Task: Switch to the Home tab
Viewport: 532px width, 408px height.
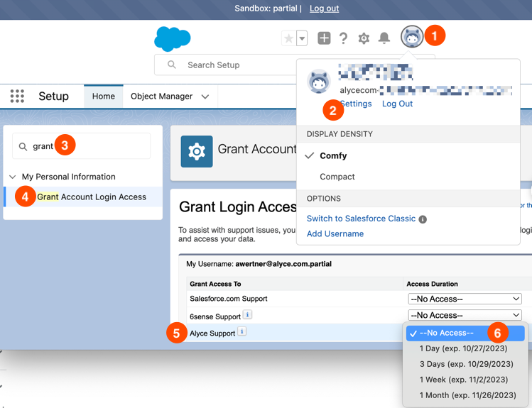Action: coord(104,97)
